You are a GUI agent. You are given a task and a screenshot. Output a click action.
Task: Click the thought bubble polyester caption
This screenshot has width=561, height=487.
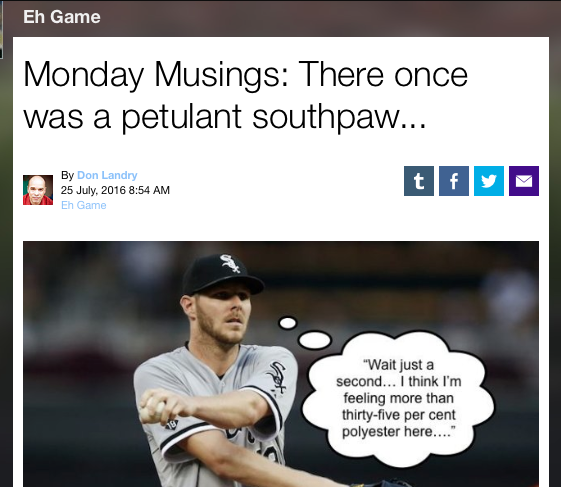(x=399, y=398)
